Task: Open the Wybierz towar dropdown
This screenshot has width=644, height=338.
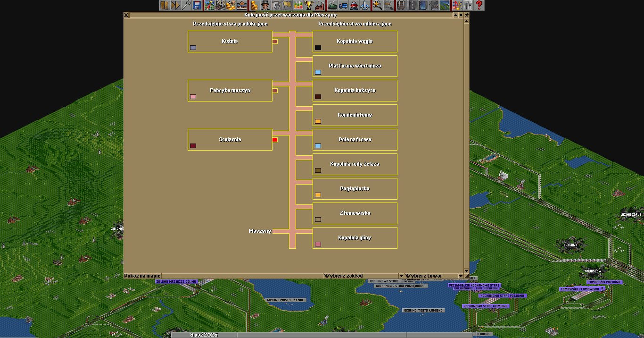Action: pos(431,276)
